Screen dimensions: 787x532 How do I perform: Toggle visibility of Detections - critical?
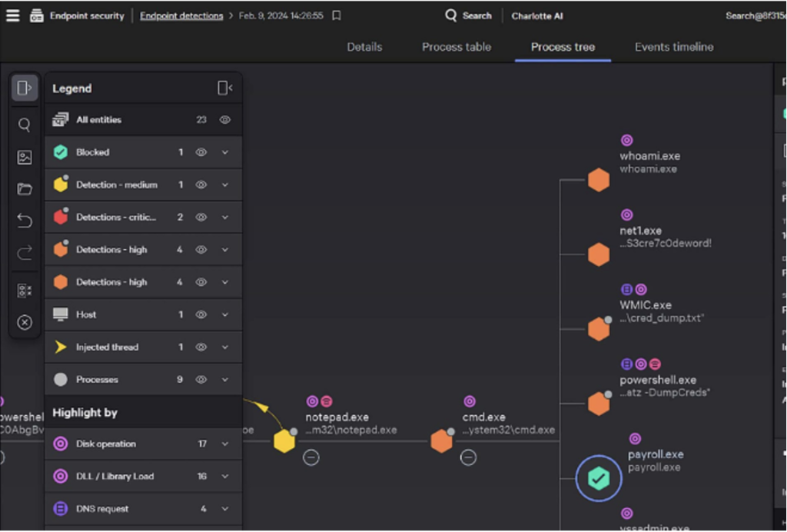point(201,218)
